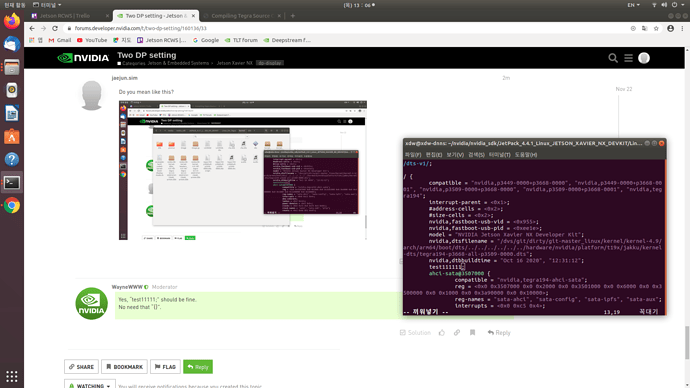The width and height of the screenshot is (690, 388).
Task: Open WayneWWW's profile link
Action: click(x=127, y=287)
